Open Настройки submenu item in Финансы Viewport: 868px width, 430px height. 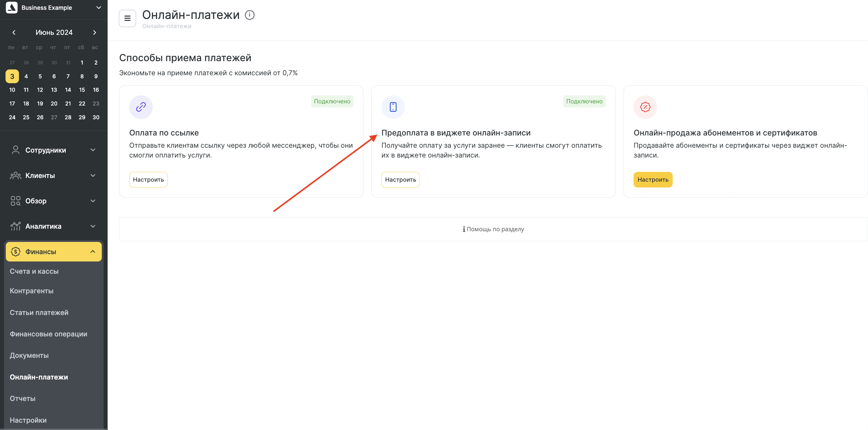coord(28,420)
